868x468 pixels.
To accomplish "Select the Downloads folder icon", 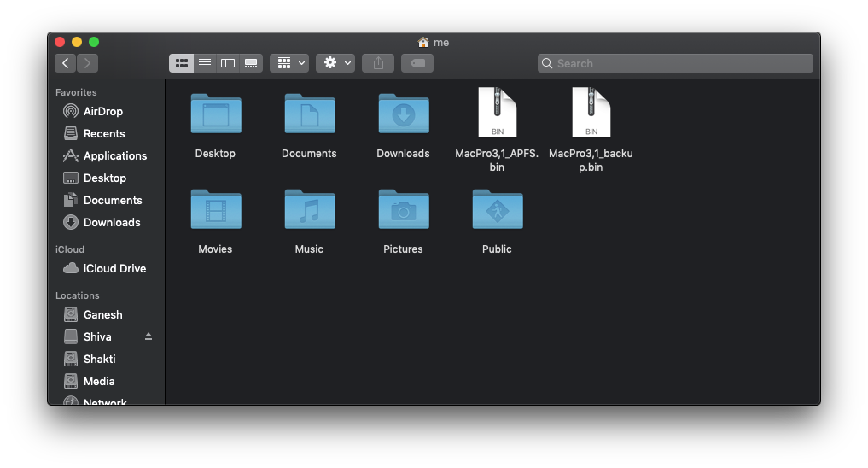I will [404, 114].
